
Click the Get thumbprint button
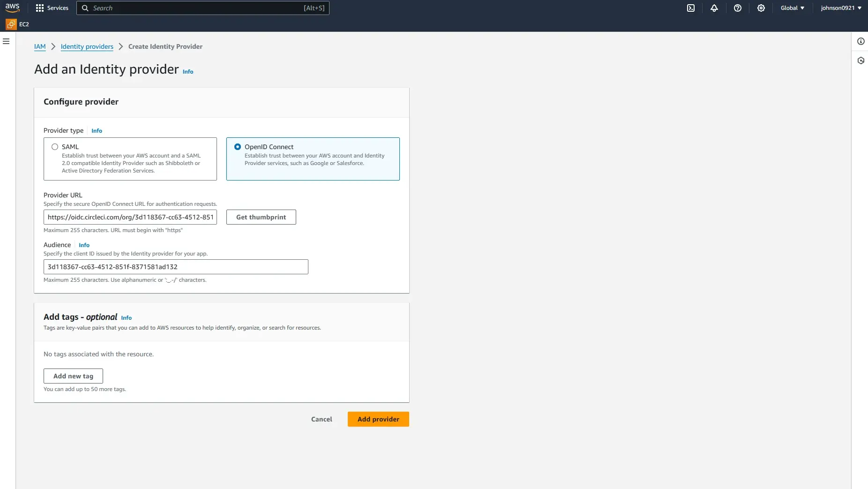[261, 217]
